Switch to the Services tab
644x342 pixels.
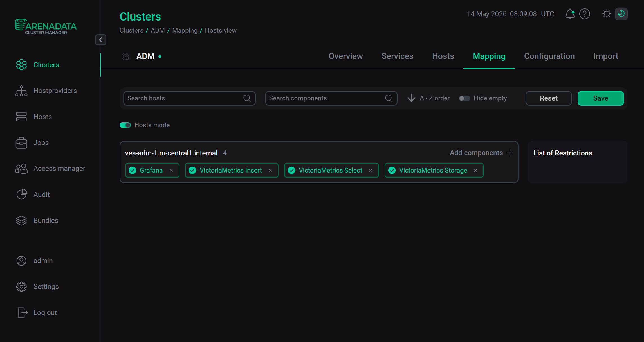click(397, 56)
